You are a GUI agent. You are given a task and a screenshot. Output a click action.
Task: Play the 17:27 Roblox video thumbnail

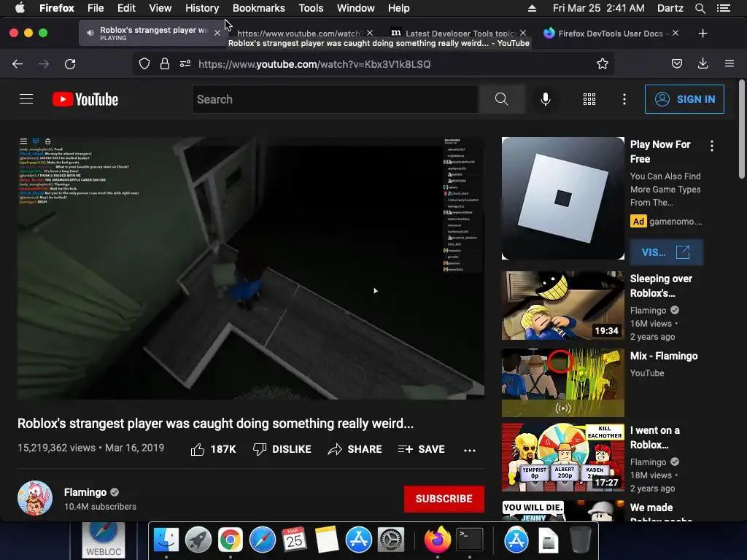(562, 457)
